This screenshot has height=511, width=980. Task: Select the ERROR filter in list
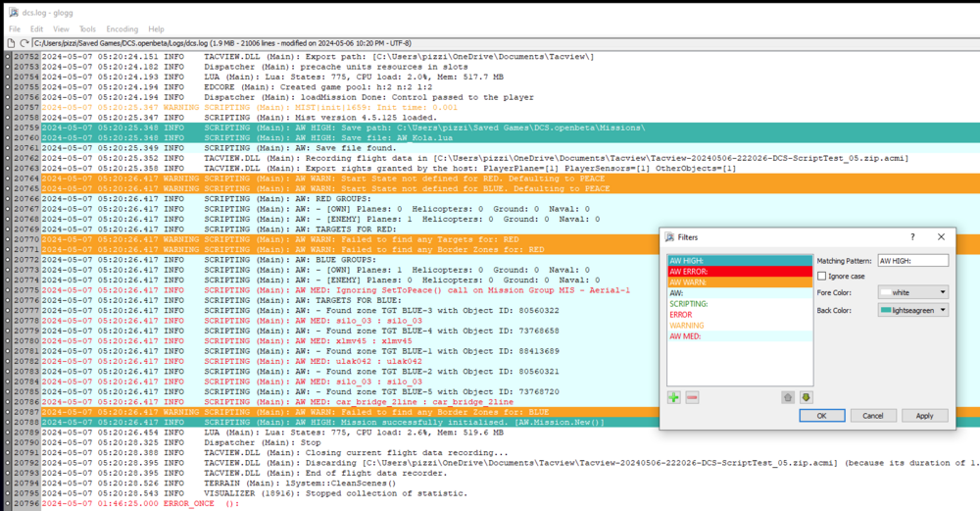pos(740,315)
